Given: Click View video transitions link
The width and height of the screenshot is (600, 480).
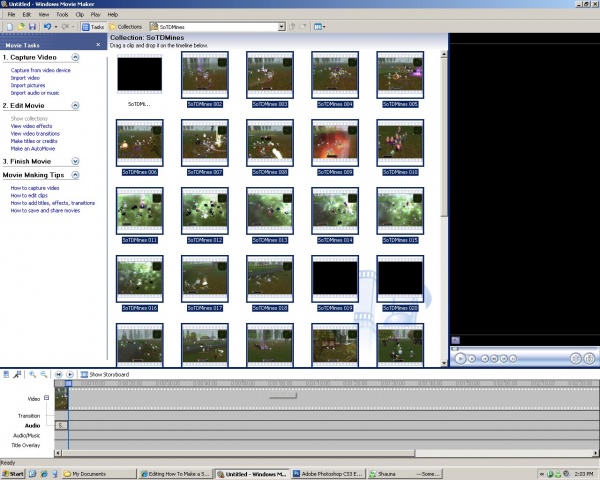Looking at the screenshot, I should [37, 133].
